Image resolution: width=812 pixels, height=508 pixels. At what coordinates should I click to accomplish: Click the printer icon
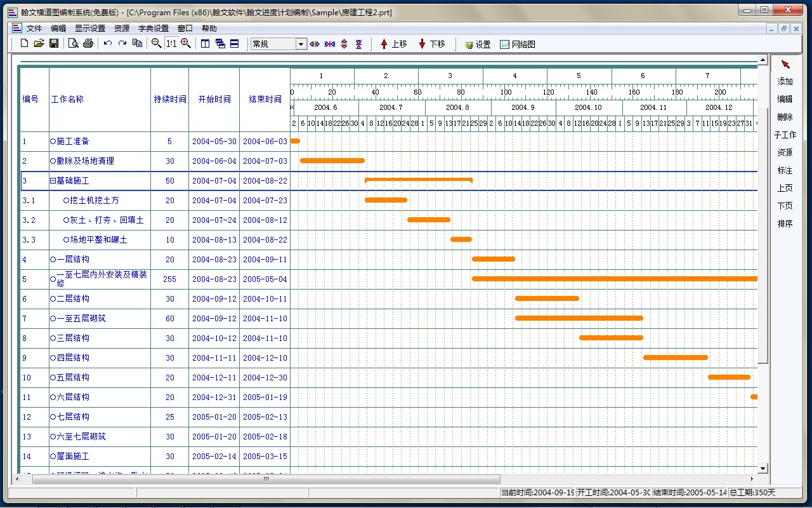click(88, 44)
